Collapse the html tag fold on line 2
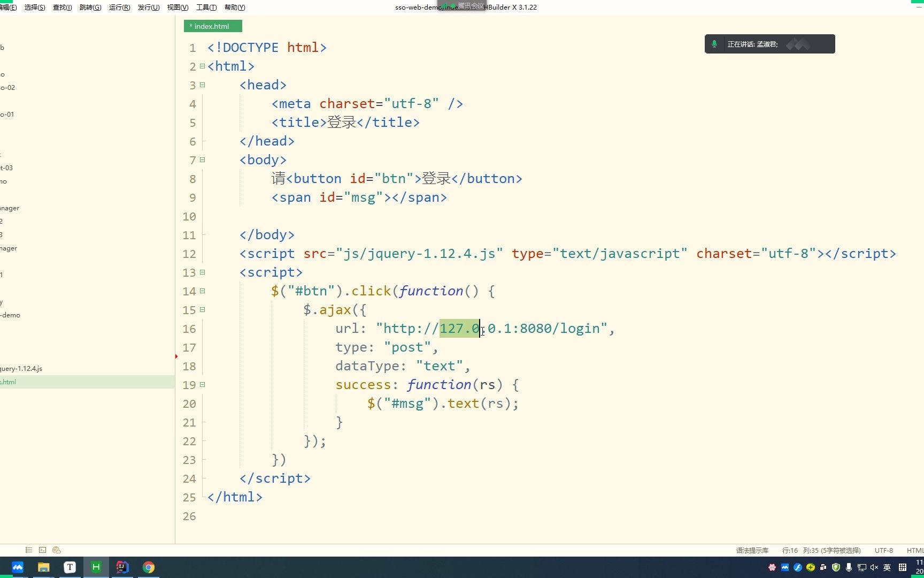This screenshot has width=924, height=578. coord(203,66)
